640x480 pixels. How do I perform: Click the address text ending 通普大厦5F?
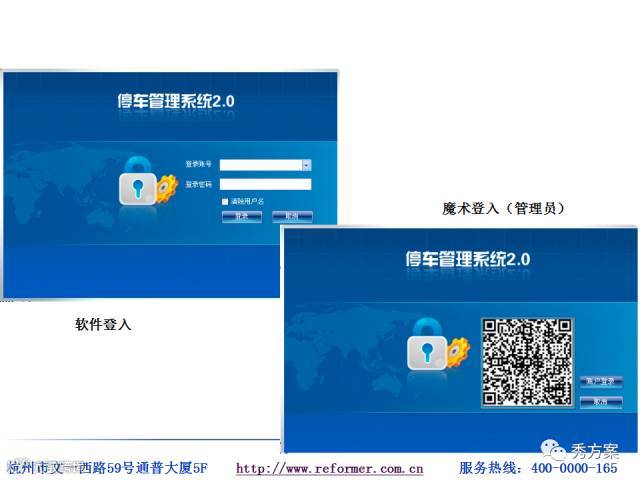point(108,468)
